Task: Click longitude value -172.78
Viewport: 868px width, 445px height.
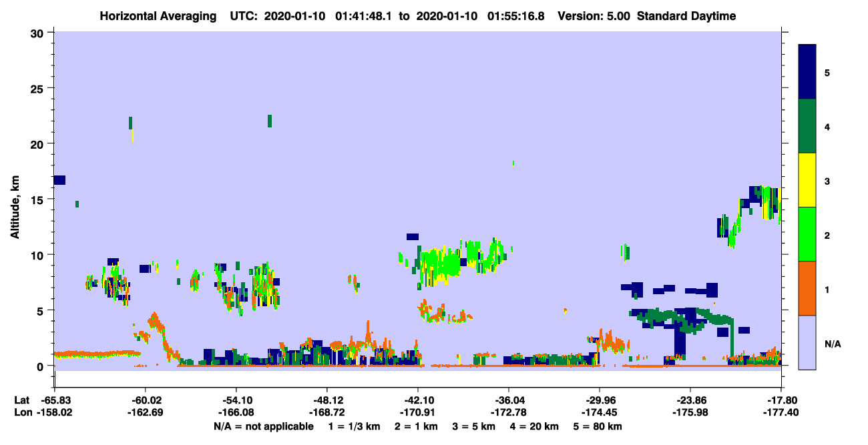Action: (509, 413)
